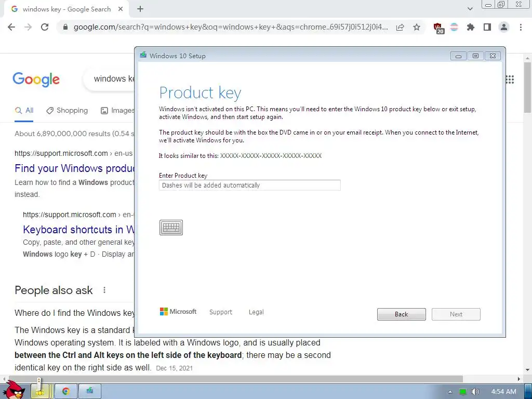Click the Google search box

109,79
